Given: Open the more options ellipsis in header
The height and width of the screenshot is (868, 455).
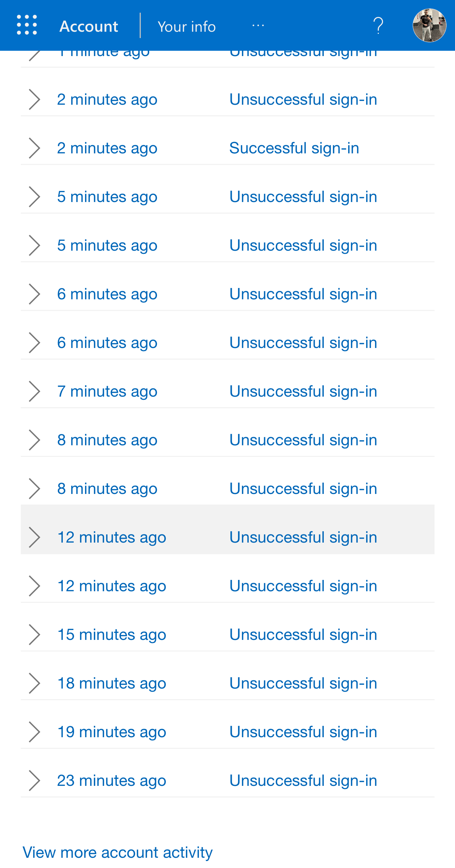Looking at the screenshot, I should click(x=258, y=26).
